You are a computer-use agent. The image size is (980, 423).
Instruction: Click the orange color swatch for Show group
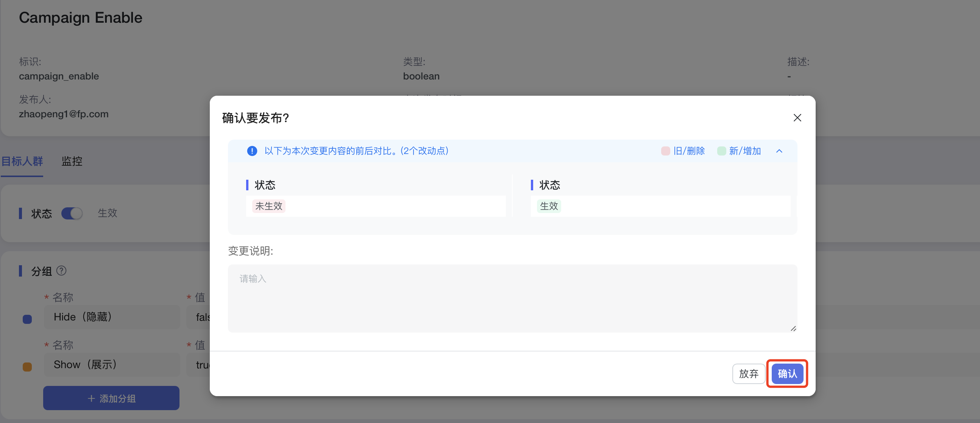click(x=27, y=366)
